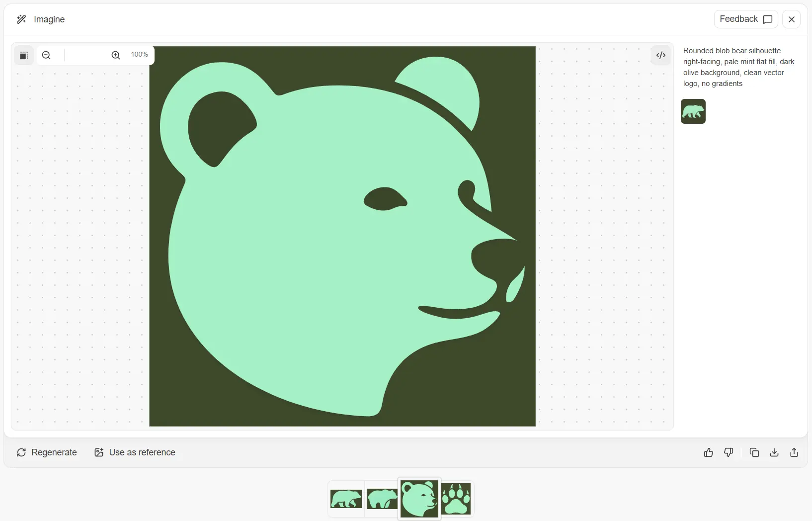This screenshot has height=521, width=812.
Task: Click the 100% zoom level indicator
Action: click(139, 55)
